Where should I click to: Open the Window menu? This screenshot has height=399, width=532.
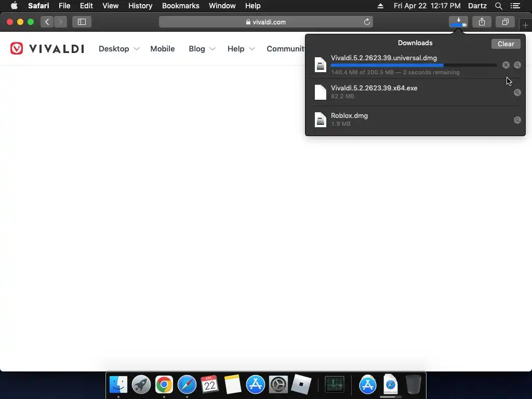tap(222, 6)
